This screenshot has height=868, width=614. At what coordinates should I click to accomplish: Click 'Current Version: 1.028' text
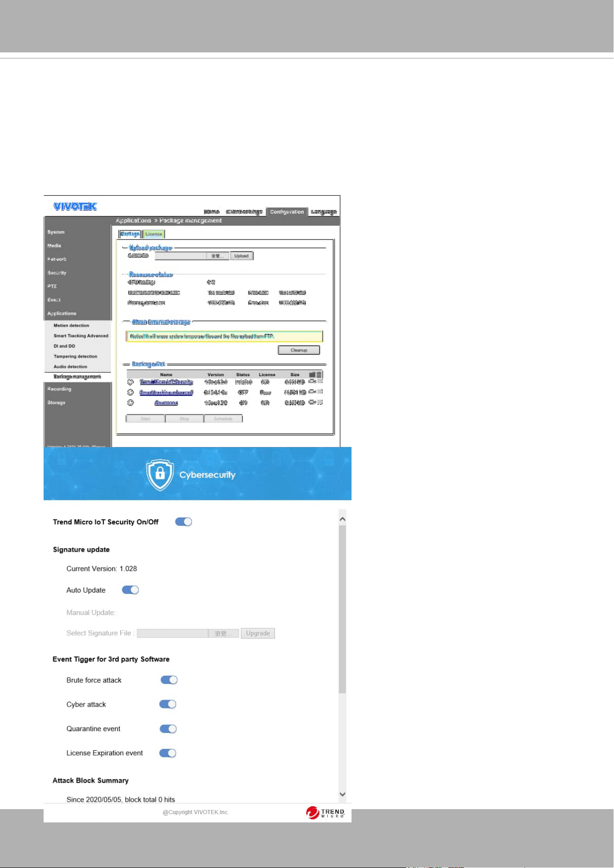102,568
